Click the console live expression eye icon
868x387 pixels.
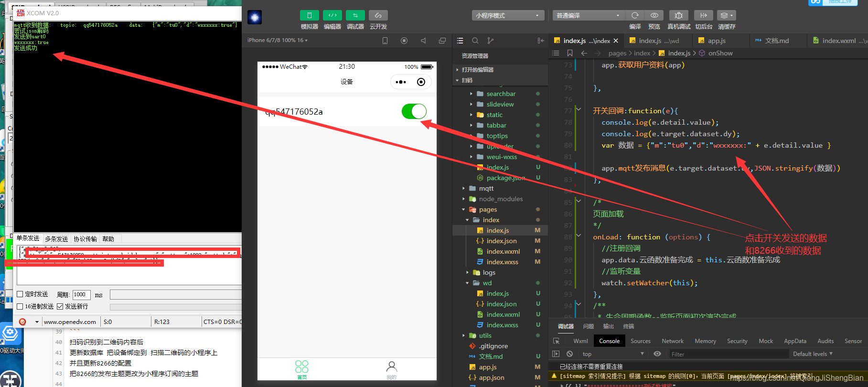coord(657,354)
